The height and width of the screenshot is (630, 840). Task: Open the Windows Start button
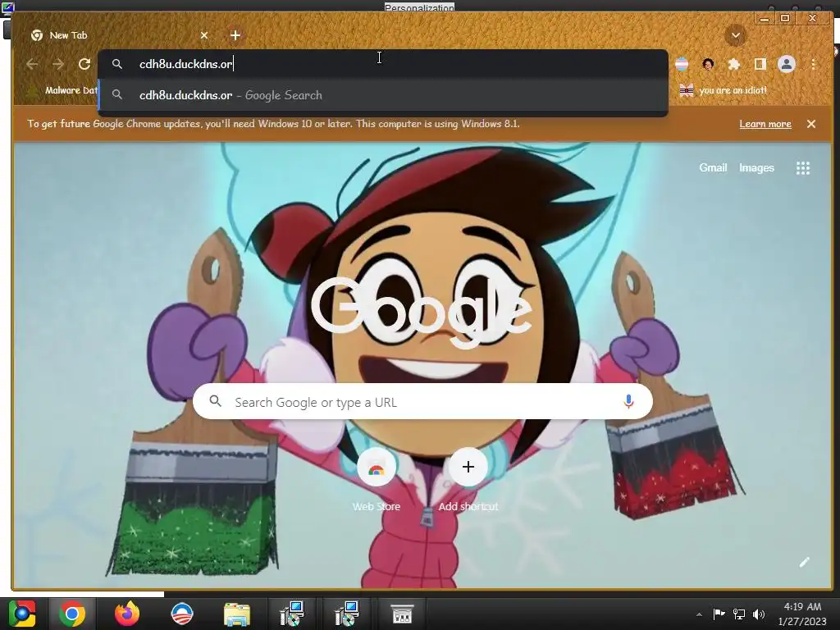22,614
